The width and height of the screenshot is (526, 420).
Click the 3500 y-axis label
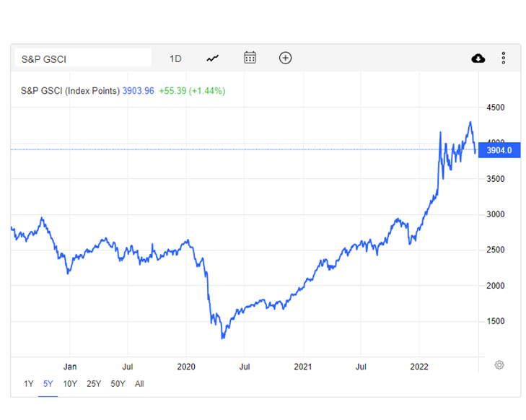click(496, 179)
